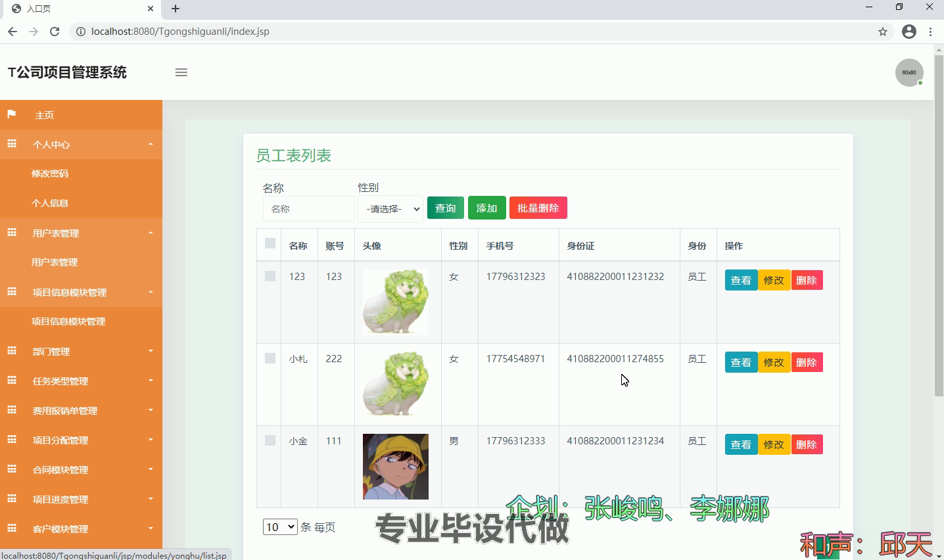Click grid icon beside 费用报销单管理
Screen dimensions: 944x560
(x=11, y=410)
